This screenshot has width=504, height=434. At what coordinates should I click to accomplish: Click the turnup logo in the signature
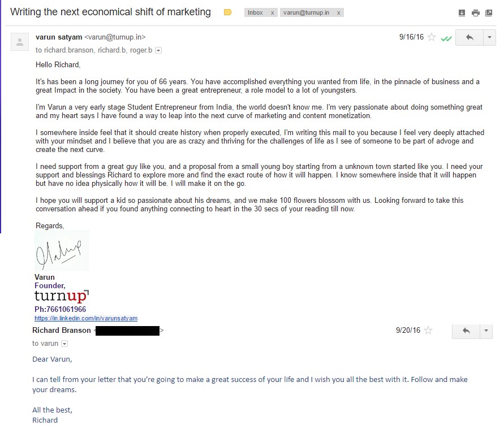[61, 296]
